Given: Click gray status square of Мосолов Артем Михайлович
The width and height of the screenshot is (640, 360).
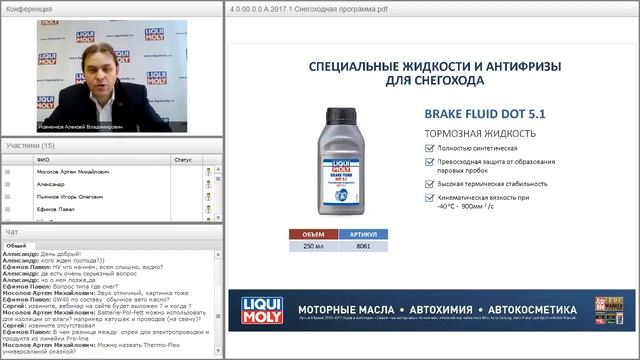Looking at the screenshot, I should pyautogui.click(x=7, y=172).
